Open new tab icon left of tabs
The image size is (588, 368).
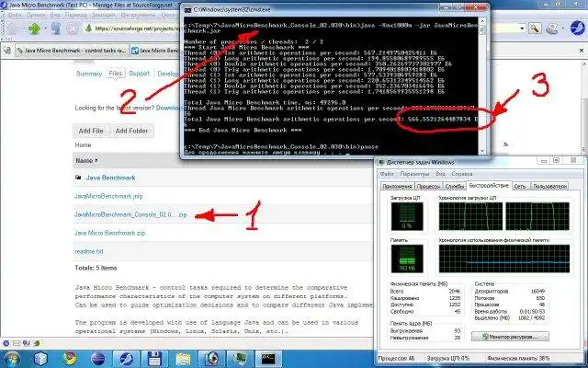tap(6, 51)
